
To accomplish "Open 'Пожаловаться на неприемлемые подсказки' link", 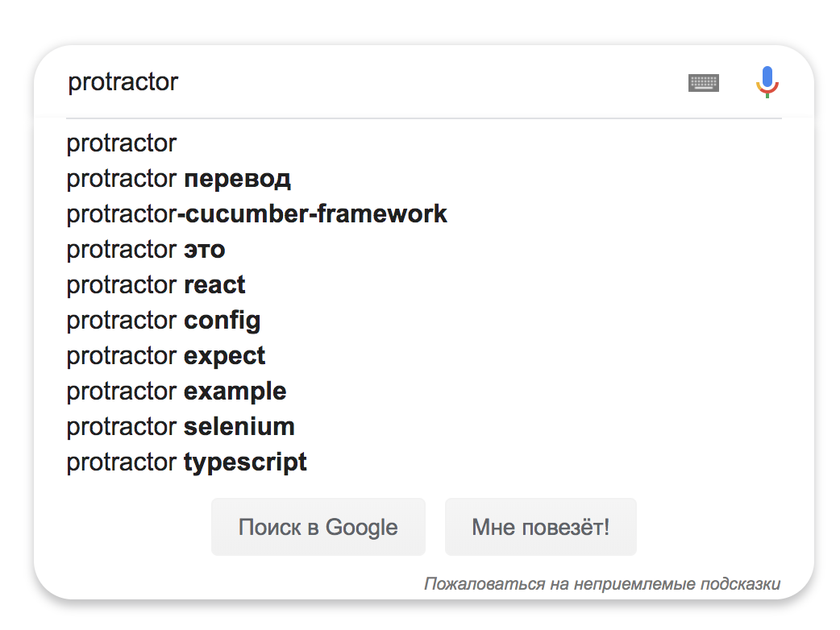I will point(602,583).
